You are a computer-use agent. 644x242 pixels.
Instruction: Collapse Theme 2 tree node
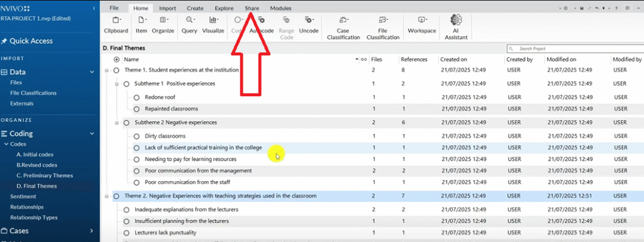pos(107,197)
